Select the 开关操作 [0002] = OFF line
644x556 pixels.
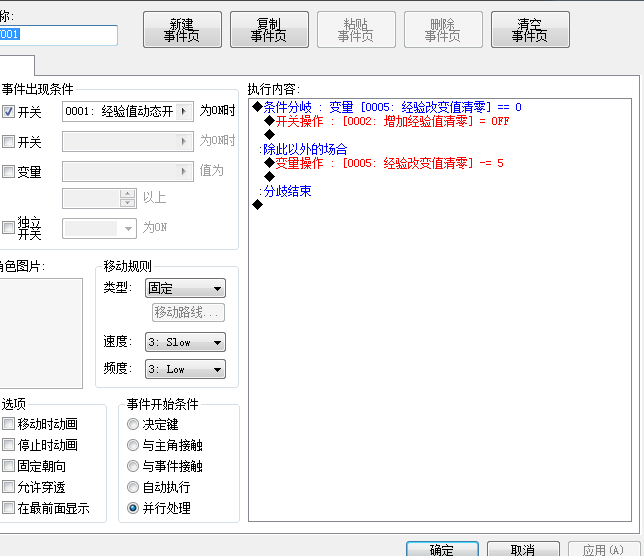click(386, 121)
